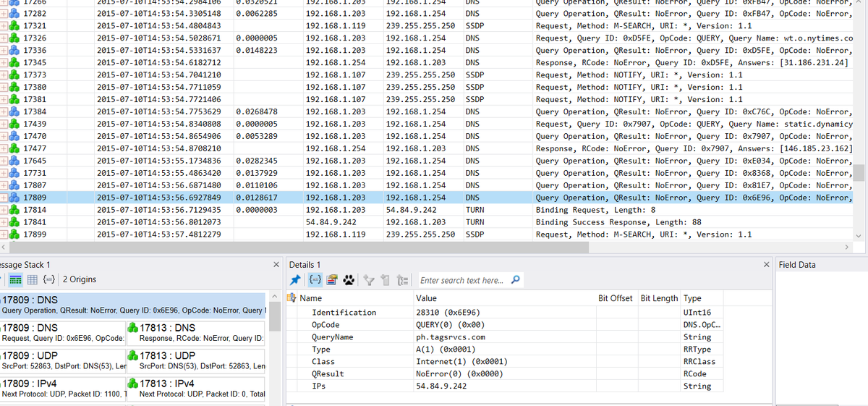The image size is (868, 406).
Task: Click the IPs value 54.84.9.242 in Details
Action: 441,386
